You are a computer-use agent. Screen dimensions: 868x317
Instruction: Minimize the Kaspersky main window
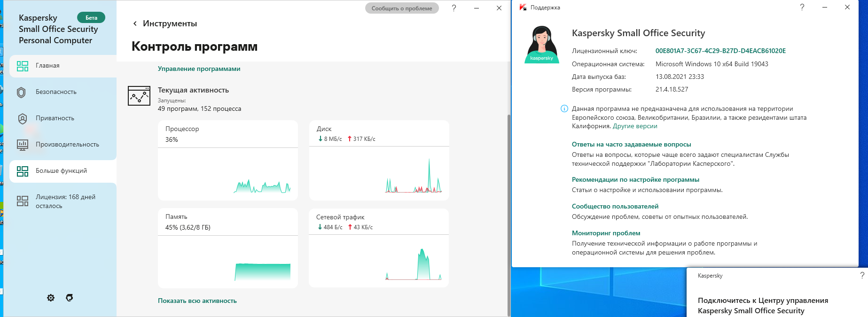[x=477, y=8]
